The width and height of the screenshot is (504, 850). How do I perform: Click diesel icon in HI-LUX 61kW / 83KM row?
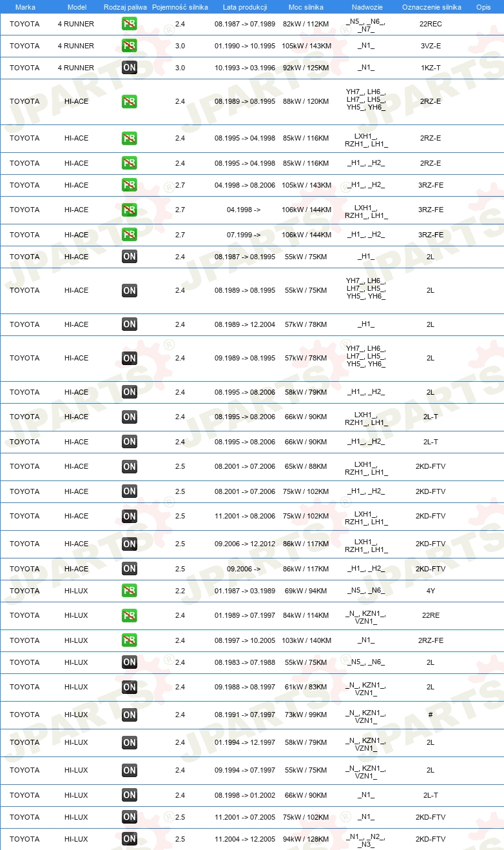pos(130,687)
